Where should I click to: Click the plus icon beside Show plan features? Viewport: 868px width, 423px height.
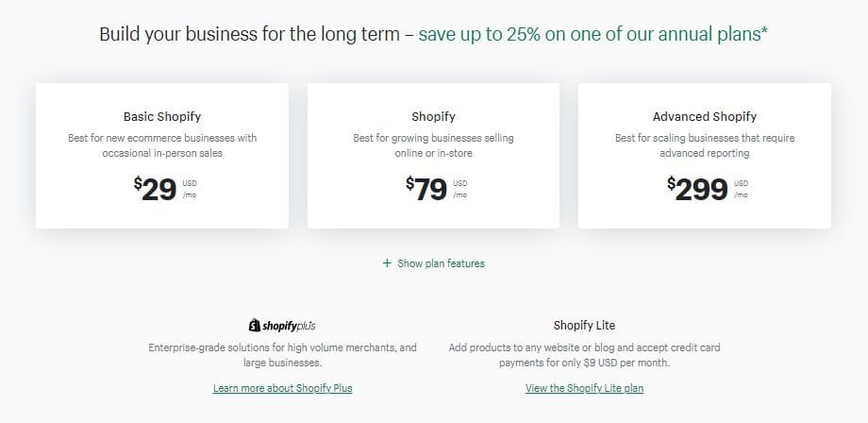(387, 263)
